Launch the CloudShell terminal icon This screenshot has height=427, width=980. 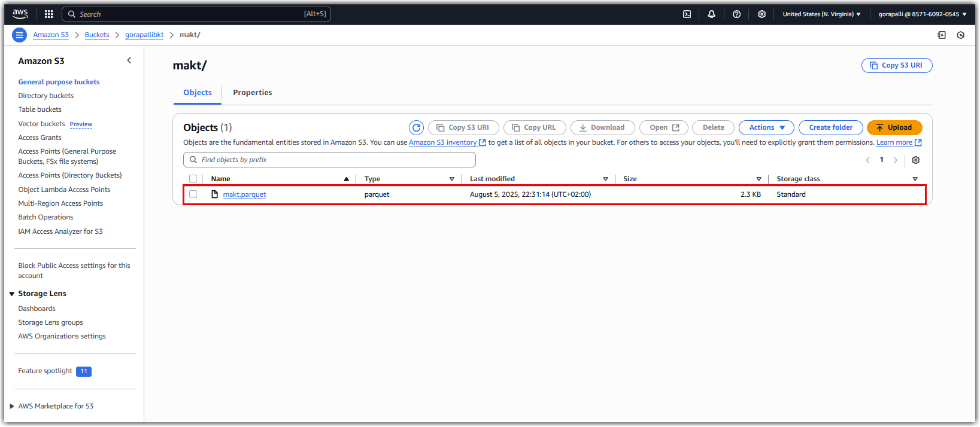tap(687, 14)
